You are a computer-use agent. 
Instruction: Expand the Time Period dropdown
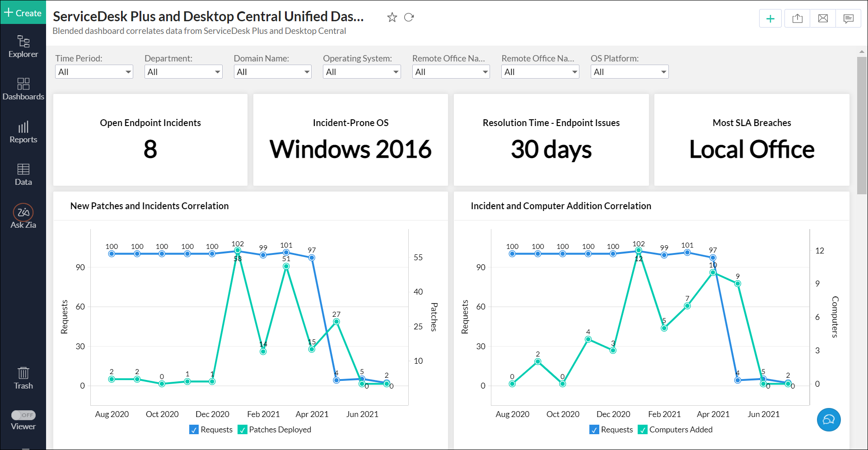[x=94, y=72]
